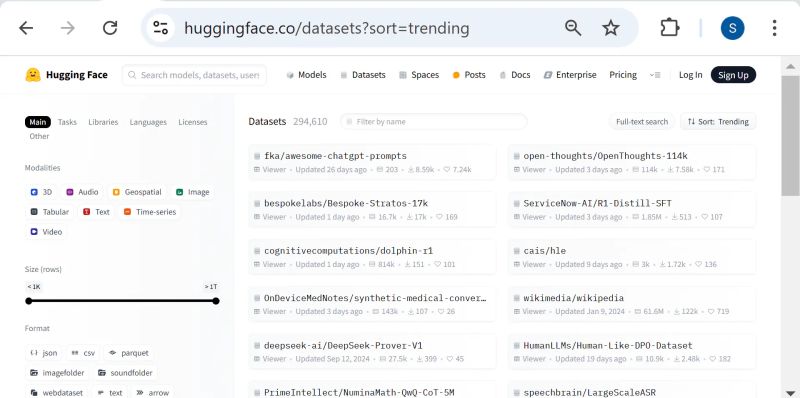800x398 pixels.
Task: Open Docs in the navigation bar
Action: (x=515, y=75)
